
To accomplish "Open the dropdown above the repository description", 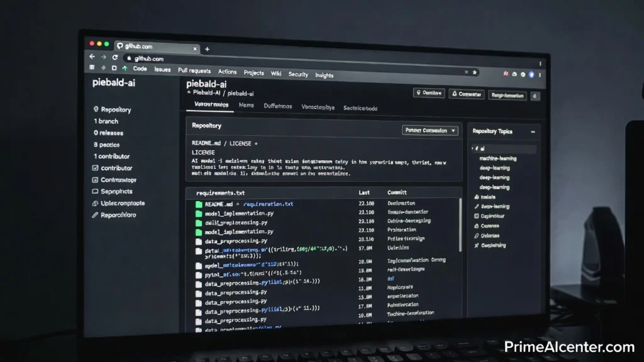I will (x=430, y=131).
